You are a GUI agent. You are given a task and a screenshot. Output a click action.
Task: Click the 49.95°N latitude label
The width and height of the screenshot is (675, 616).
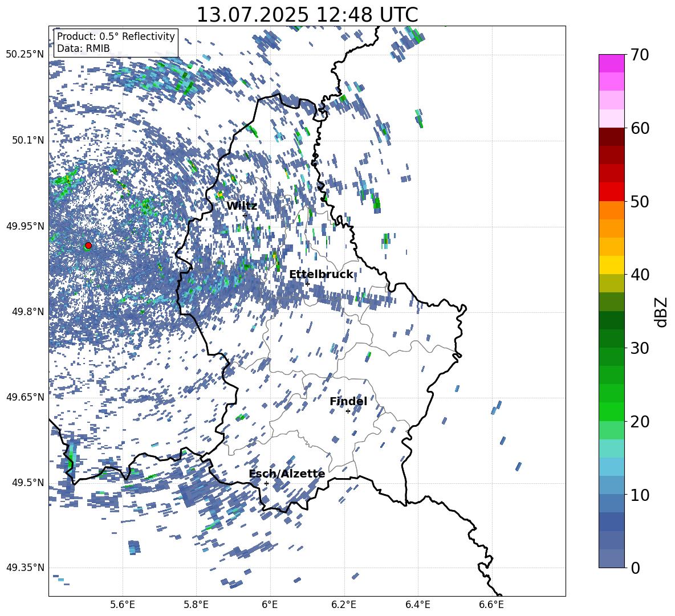pos(25,226)
